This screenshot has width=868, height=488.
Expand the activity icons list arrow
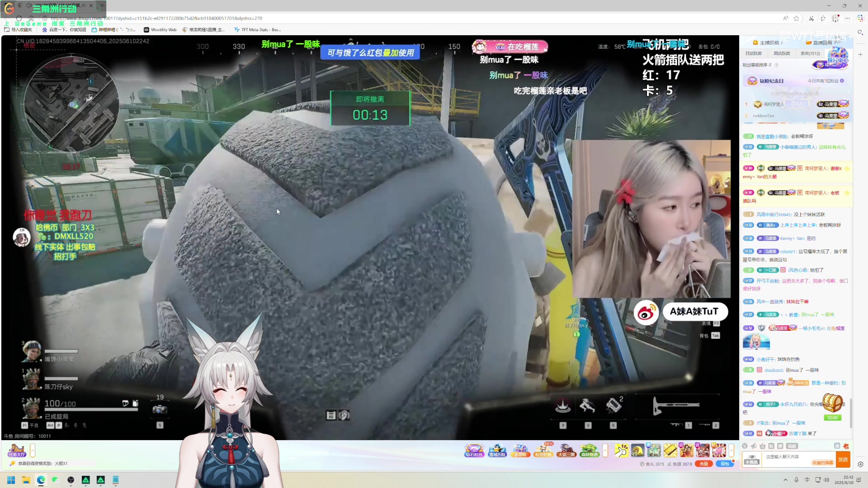click(605, 450)
